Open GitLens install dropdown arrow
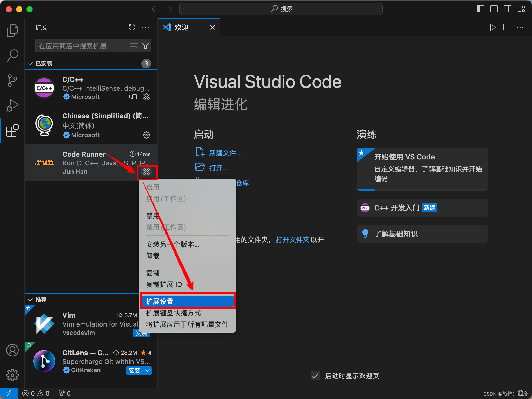 click(148, 370)
